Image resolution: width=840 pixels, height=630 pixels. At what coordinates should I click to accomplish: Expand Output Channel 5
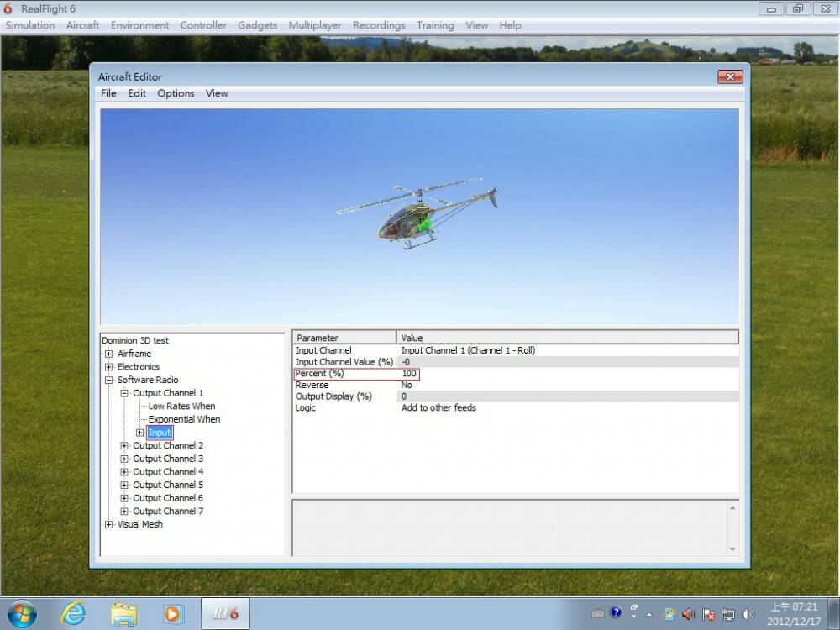click(124, 485)
